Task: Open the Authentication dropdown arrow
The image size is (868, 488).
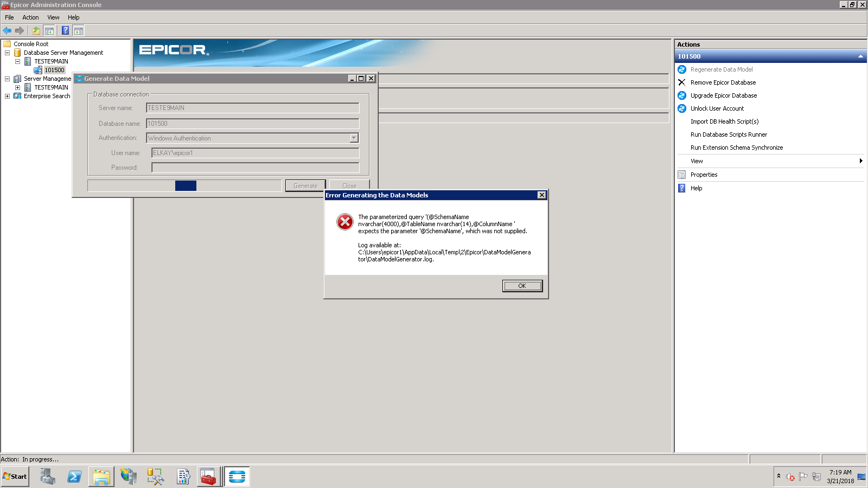Action: (x=354, y=138)
